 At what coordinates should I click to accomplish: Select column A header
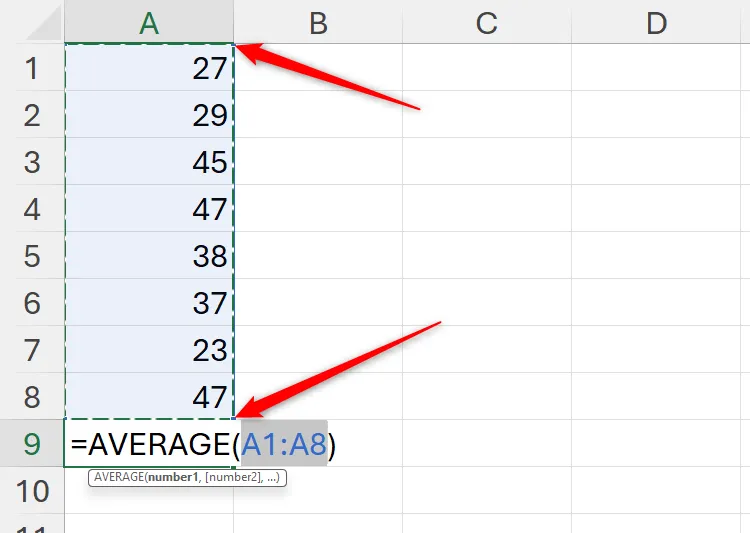(x=149, y=22)
